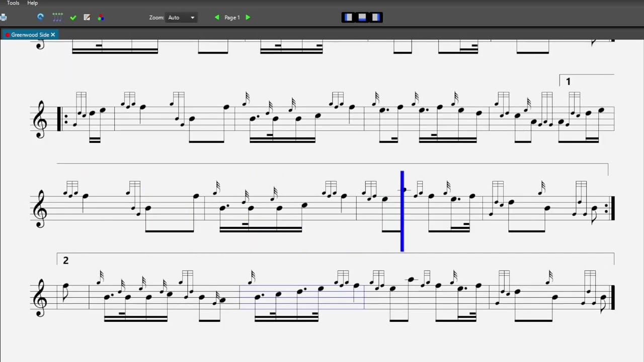
Task: Click the note spacing icon
Action: pyautogui.click(x=57, y=17)
